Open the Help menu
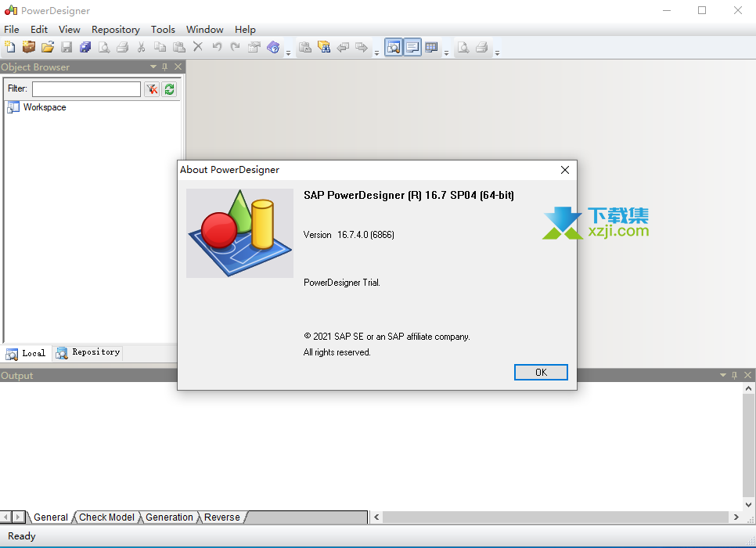This screenshot has width=756, height=548. 245,30
